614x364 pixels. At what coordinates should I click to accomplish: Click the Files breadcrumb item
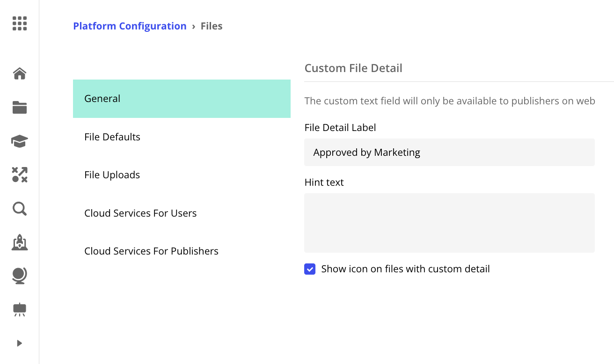click(x=212, y=26)
